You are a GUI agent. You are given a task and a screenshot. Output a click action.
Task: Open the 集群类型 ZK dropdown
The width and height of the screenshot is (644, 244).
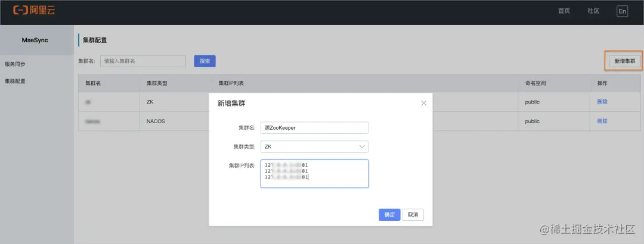314,147
